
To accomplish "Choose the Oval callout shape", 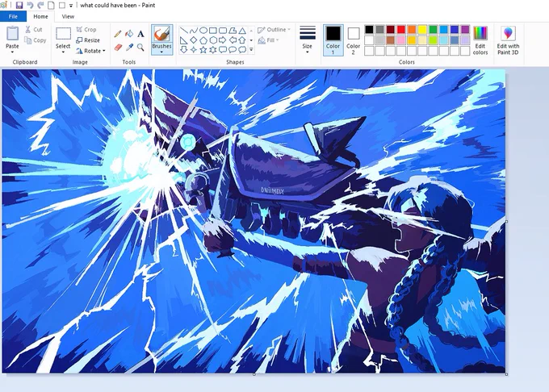I will click(x=233, y=50).
